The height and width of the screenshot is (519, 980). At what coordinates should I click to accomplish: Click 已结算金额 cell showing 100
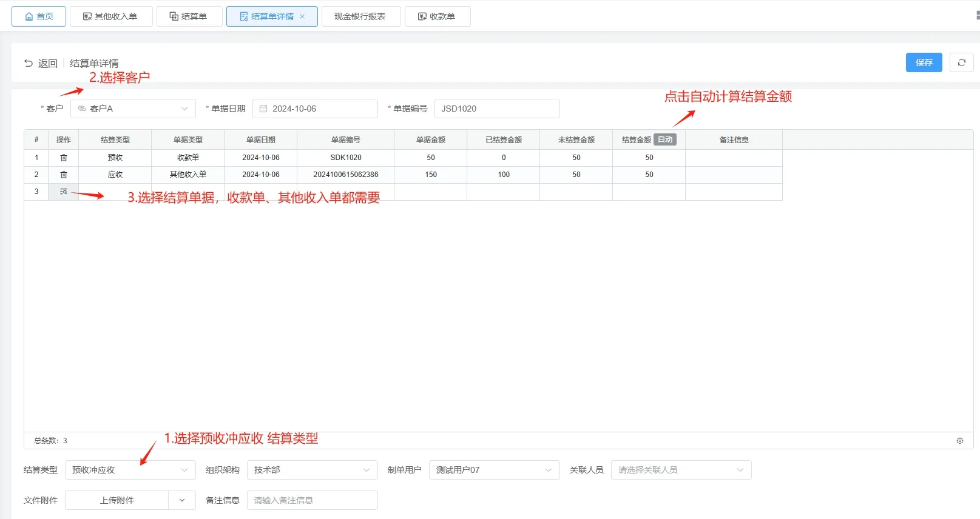[504, 175]
